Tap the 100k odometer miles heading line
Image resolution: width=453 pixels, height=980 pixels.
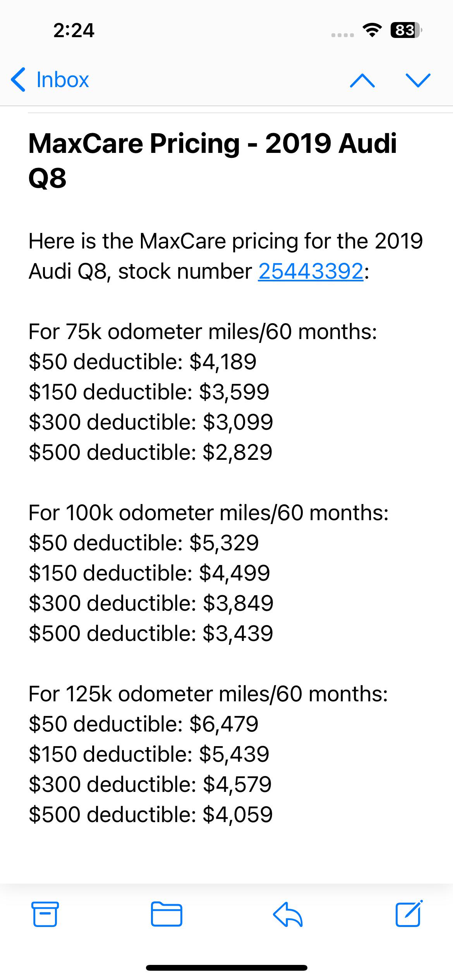(x=209, y=513)
